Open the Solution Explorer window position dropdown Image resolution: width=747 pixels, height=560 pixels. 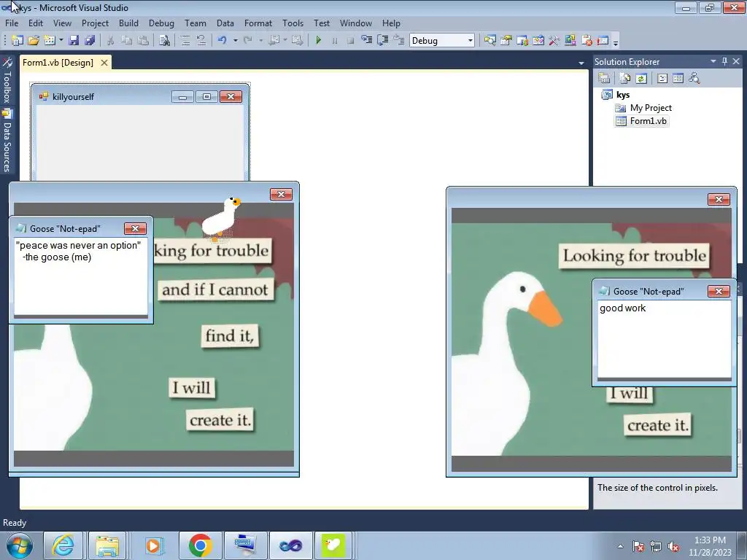(x=713, y=61)
